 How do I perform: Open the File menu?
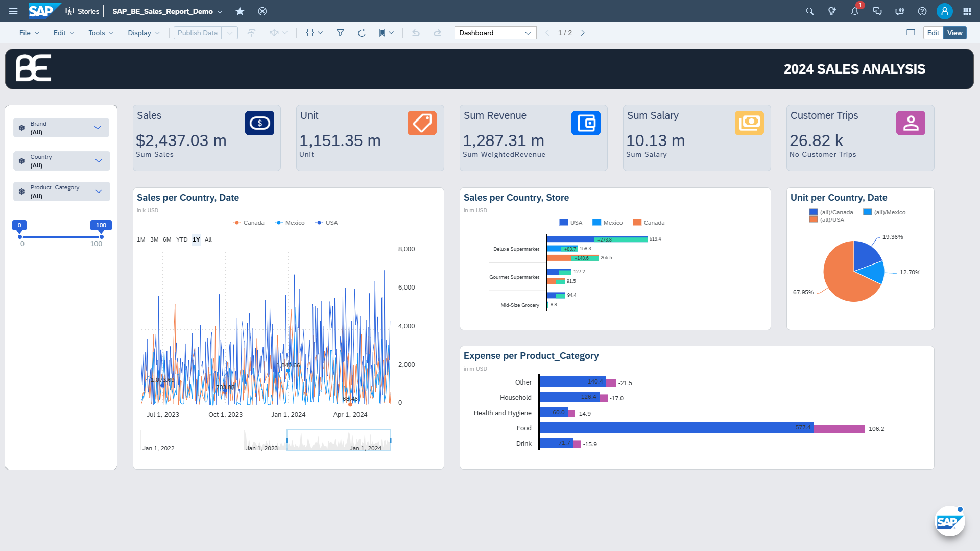pos(29,33)
